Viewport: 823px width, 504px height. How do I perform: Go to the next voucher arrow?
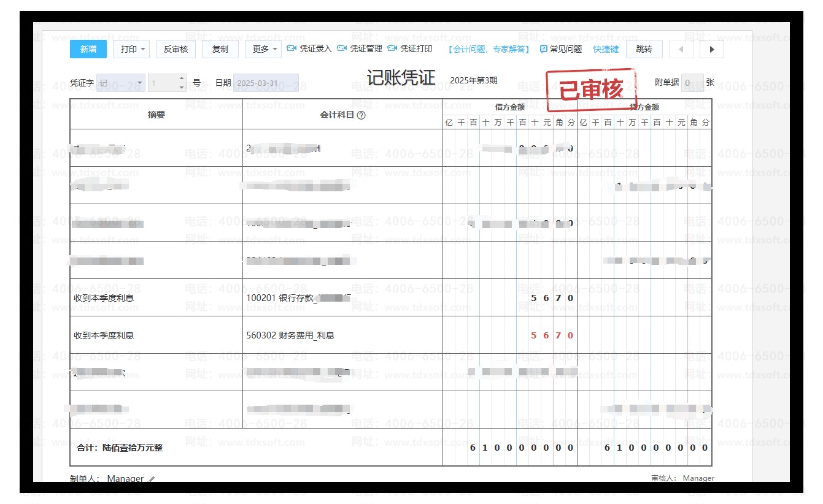coord(711,50)
